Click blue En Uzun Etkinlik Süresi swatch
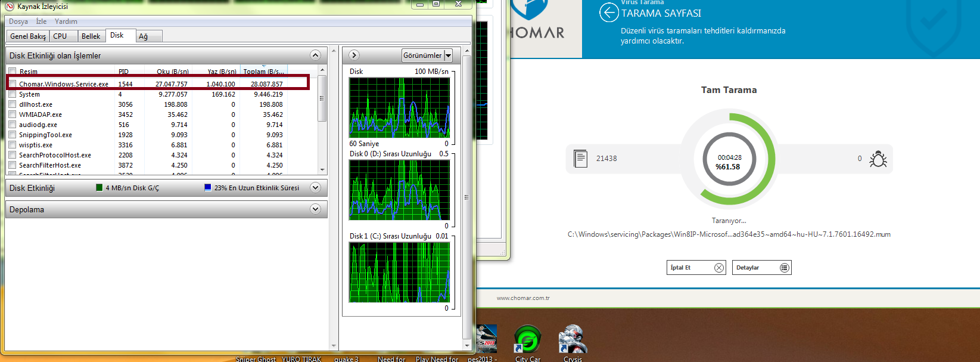The width and height of the screenshot is (980, 362). [x=208, y=187]
